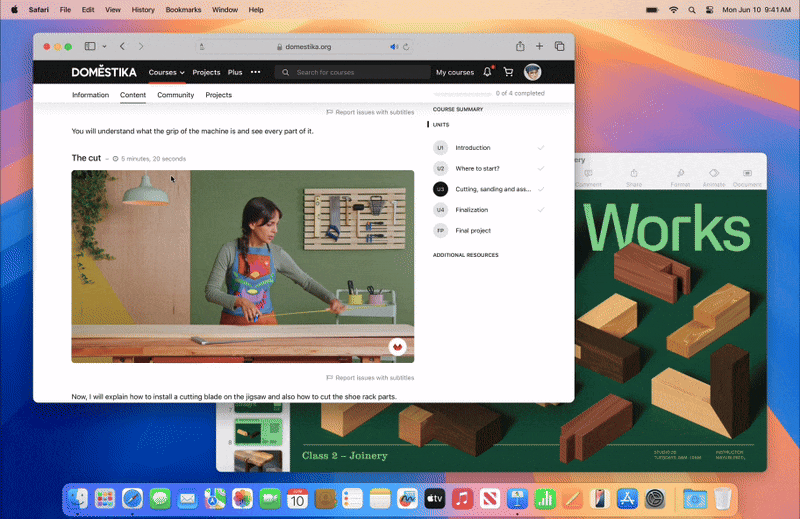
Task: Open the user profile avatar
Action: coord(532,72)
